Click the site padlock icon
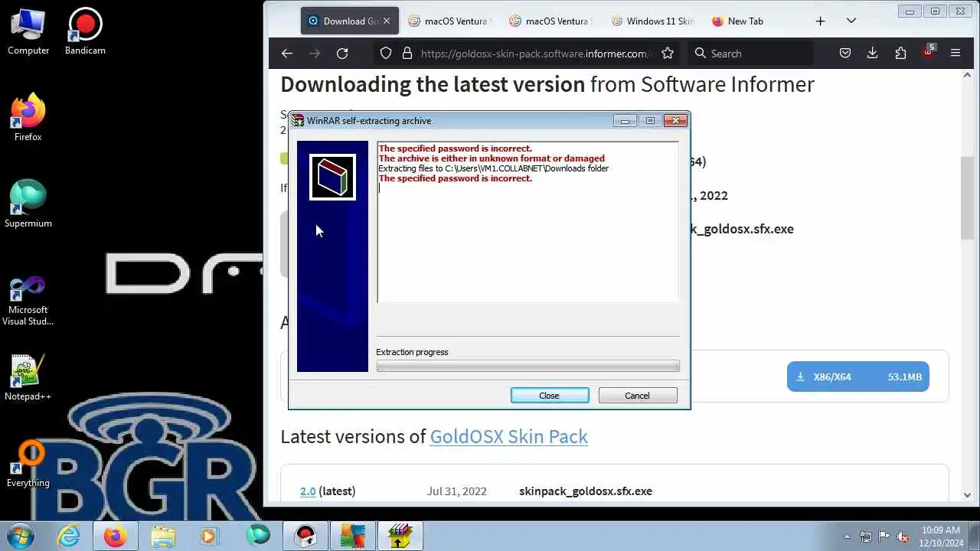Viewport: 980px width, 551px height. click(x=407, y=54)
